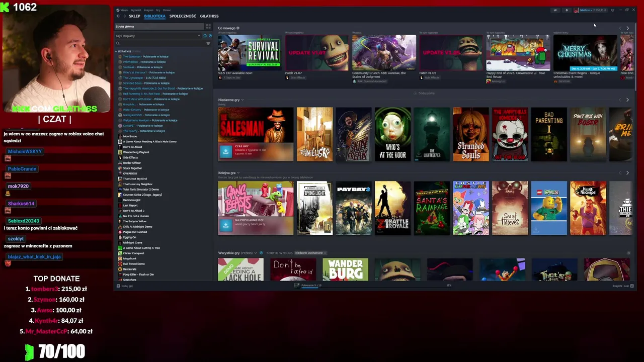Image resolution: width=644 pixels, height=362 pixels.
Task: Open the DEVOUR game tag
Action: (x=562, y=81)
